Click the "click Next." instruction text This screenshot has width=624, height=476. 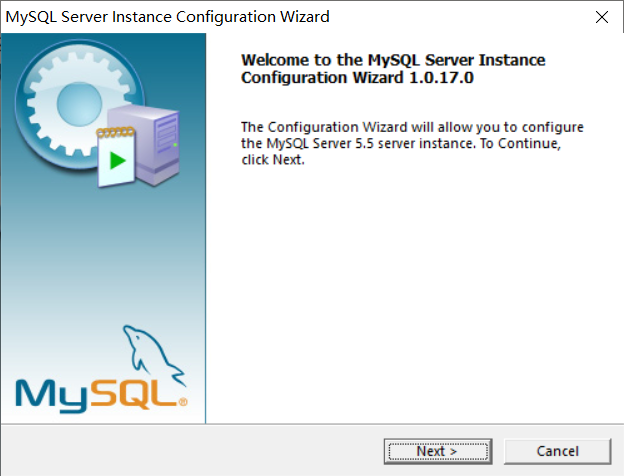(273, 160)
